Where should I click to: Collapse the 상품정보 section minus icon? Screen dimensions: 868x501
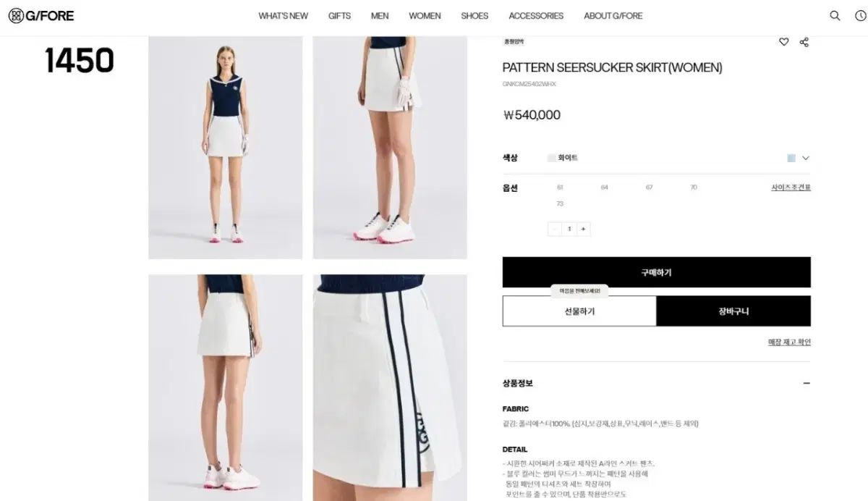(x=807, y=383)
